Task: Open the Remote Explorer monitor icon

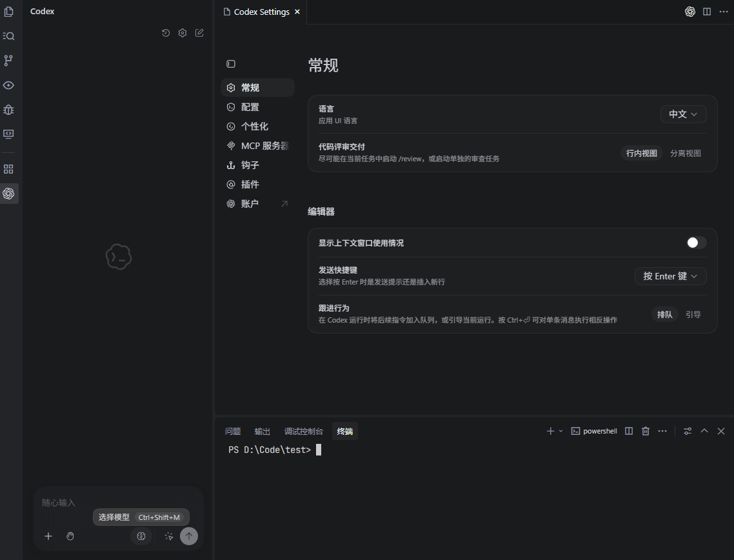Action: pyautogui.click(x=8, y=134)
